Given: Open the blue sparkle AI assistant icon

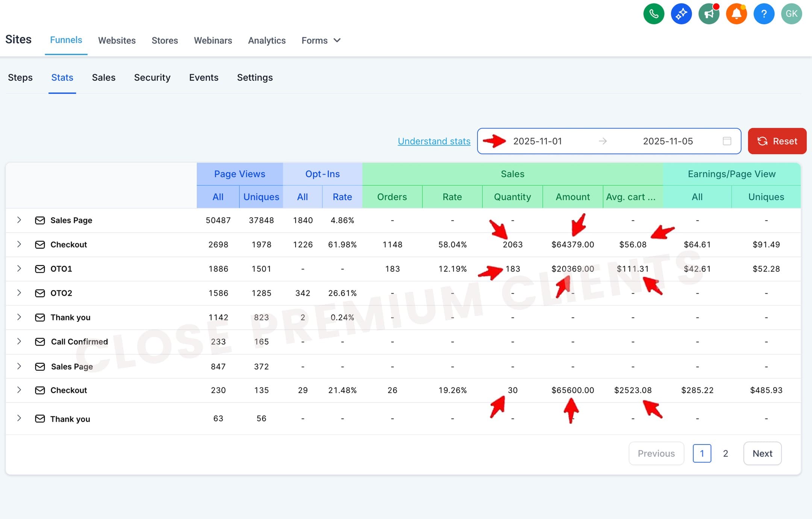Looking at the screenshot, I should pos(681,14).
